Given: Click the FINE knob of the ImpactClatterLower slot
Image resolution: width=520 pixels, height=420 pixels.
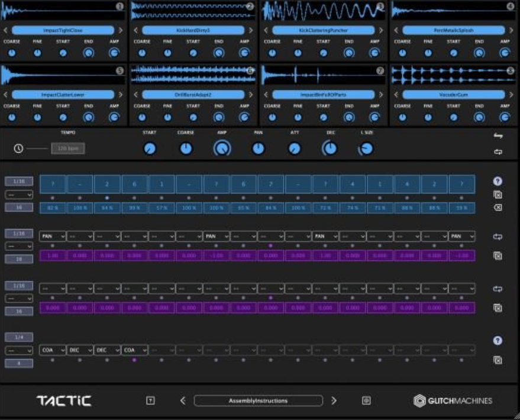Looking at the screenshot, I should [x=37, y=117].
